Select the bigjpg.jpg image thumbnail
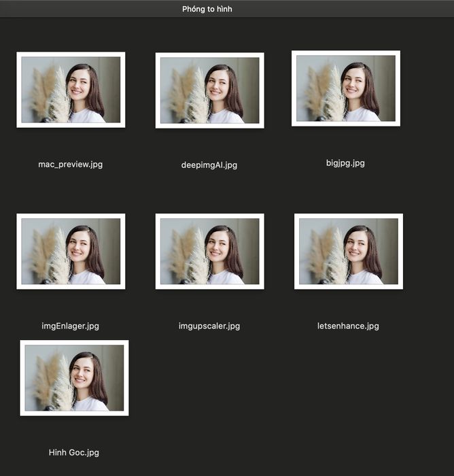454x476 pixels. tap(346, 88)
